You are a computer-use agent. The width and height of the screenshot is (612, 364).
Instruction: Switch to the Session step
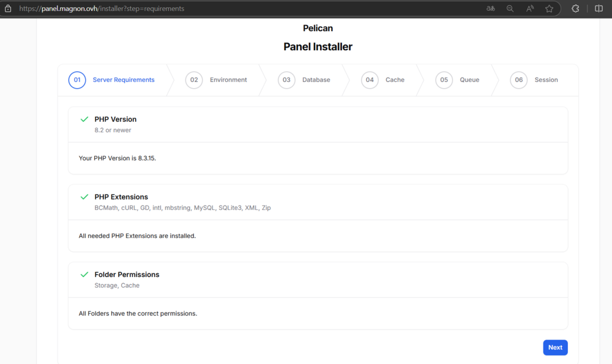[546, 80]
